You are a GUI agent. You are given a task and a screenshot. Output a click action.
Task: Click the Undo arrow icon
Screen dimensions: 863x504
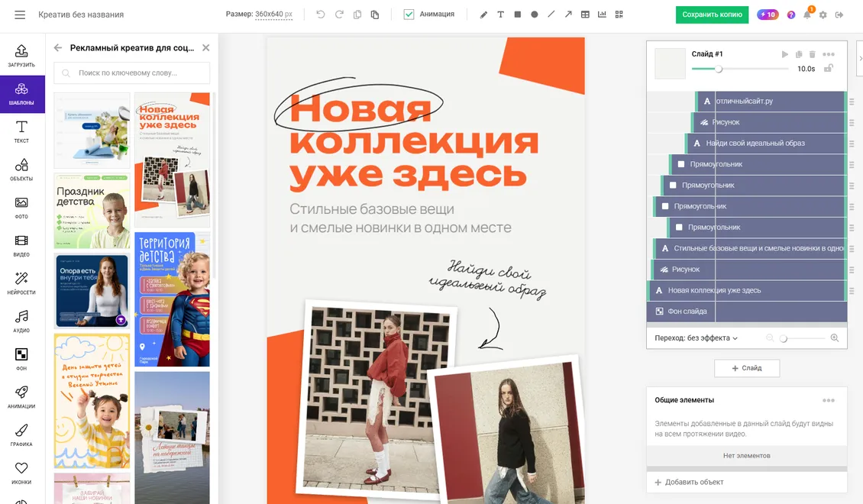(320, 15)
